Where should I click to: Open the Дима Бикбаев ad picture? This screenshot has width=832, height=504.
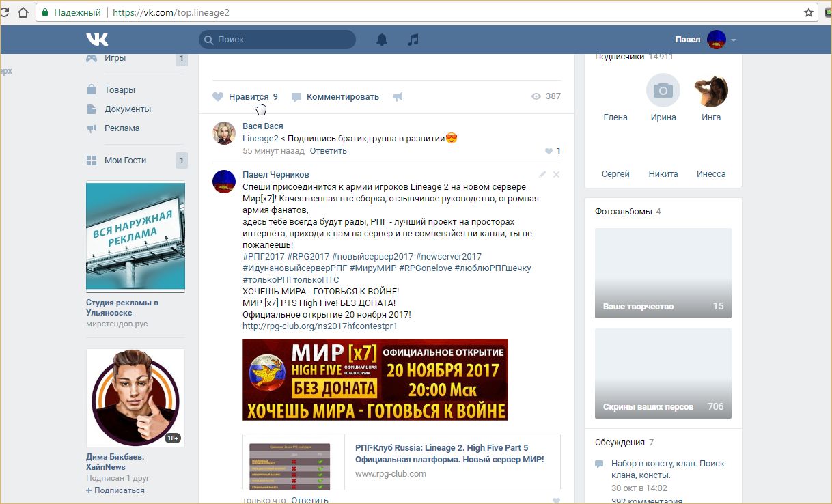tap(135, 398)
